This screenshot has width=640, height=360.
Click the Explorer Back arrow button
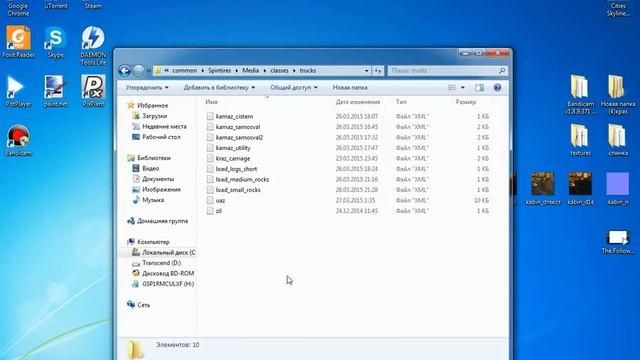pos(124,71)
